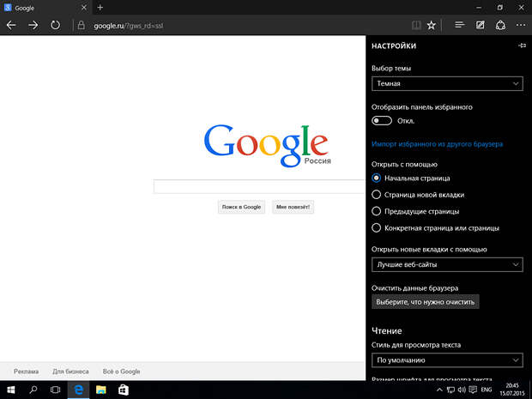532x399 pixels.
Task: Open a new tab with plus button
Action: click(100, 8)
